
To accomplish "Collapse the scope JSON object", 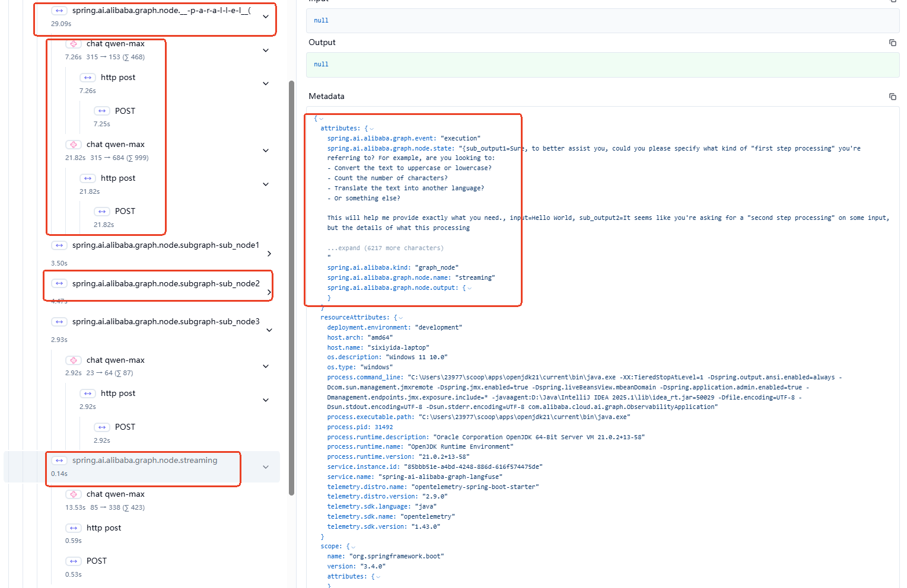I will [353, 547].
